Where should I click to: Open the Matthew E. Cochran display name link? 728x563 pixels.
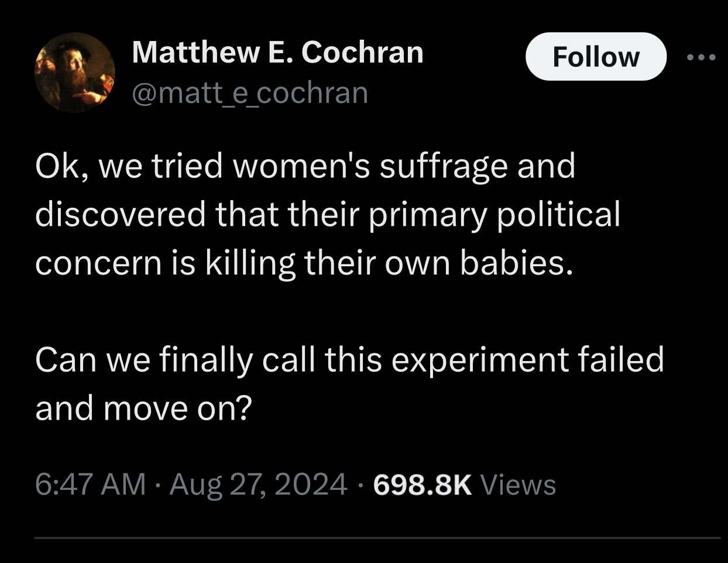pos(277,53)
